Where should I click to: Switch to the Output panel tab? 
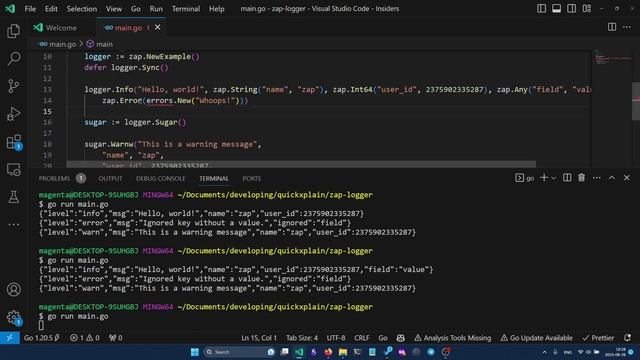110,178
